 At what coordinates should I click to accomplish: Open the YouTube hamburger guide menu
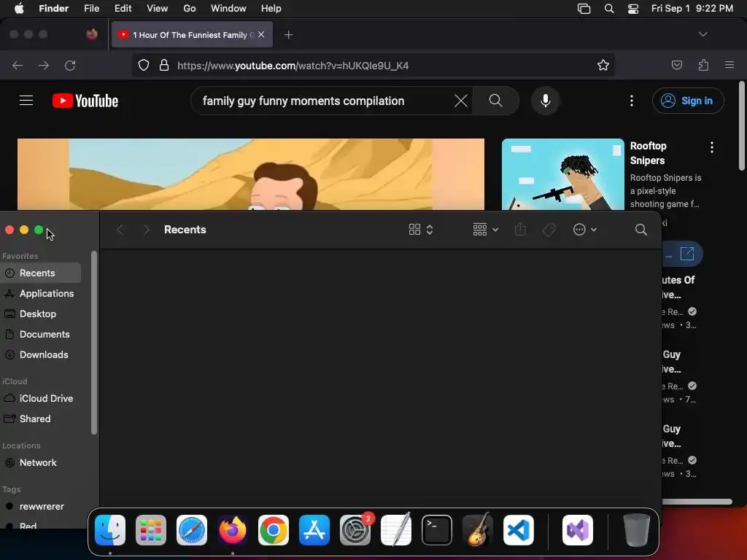[26, 101]
